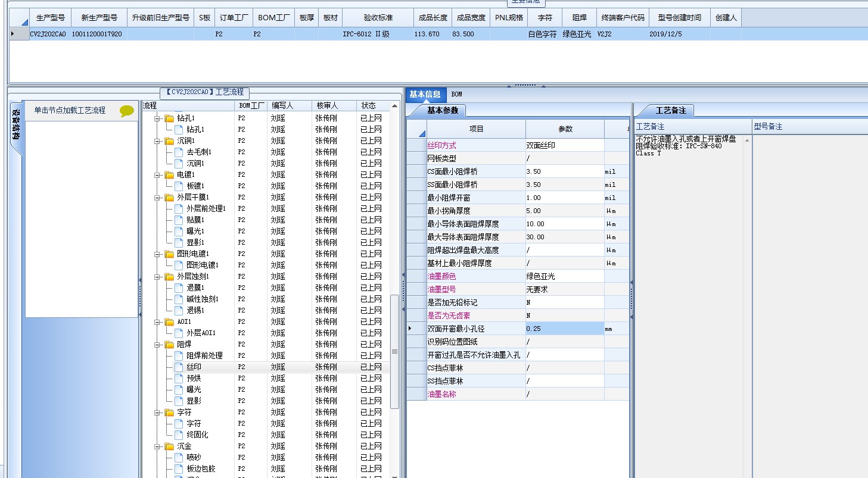The image size is (868, 478).
Task: Collapse the 外层蚀刻1 tree node
Action: pos(158,277)
